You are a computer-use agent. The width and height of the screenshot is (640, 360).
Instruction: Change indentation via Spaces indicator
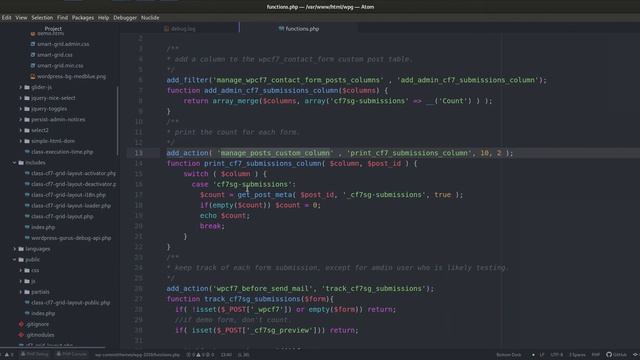[x=577, y=355]
